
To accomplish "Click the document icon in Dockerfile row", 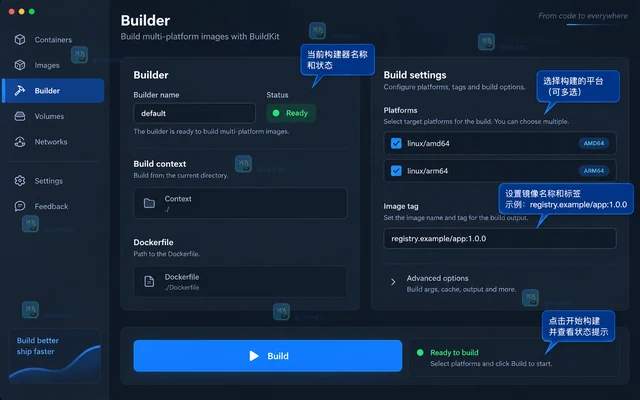I will (149, 281).
